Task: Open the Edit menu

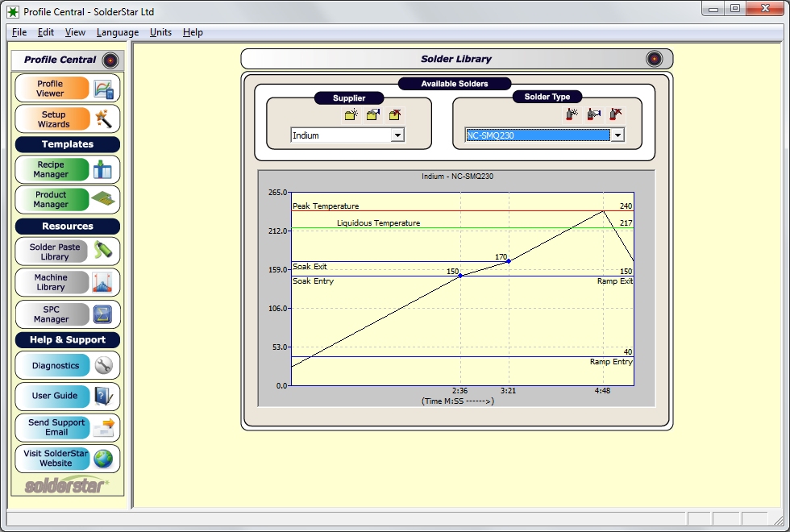Action: point(45,32)
